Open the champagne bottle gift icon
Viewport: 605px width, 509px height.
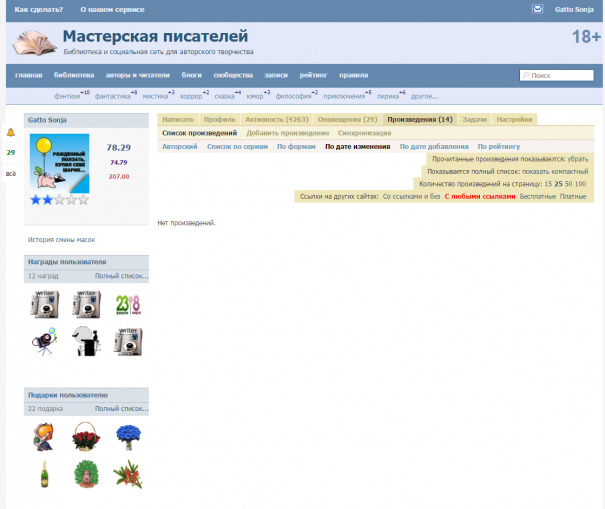(x=44, y=472)
